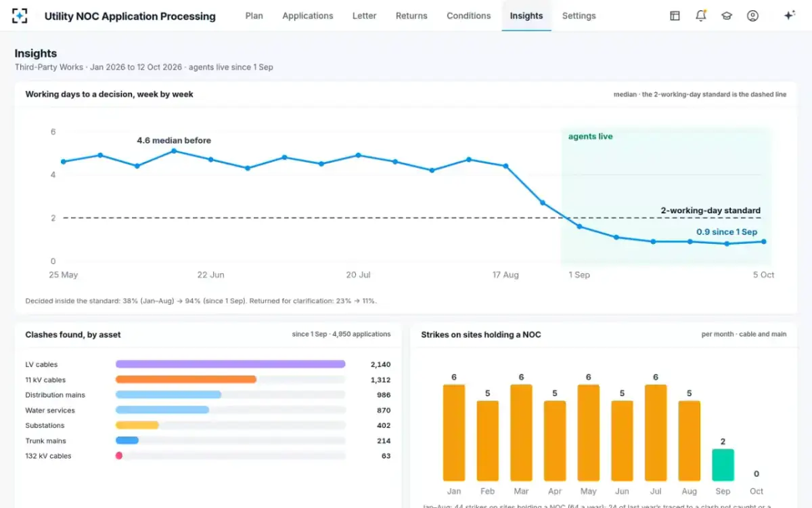Open the user account icon

[x=752, y=16]
